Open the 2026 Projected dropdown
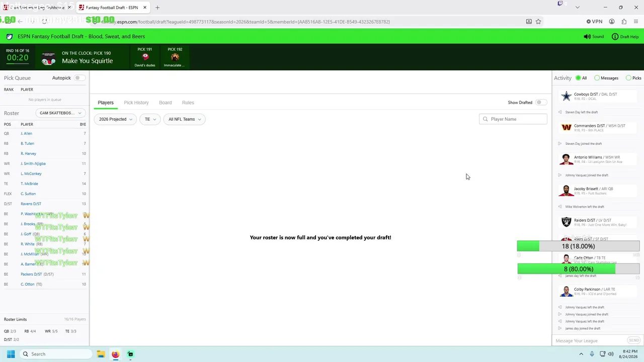The height and width of the screenshot is (362, 644). (x=116, y=119)
